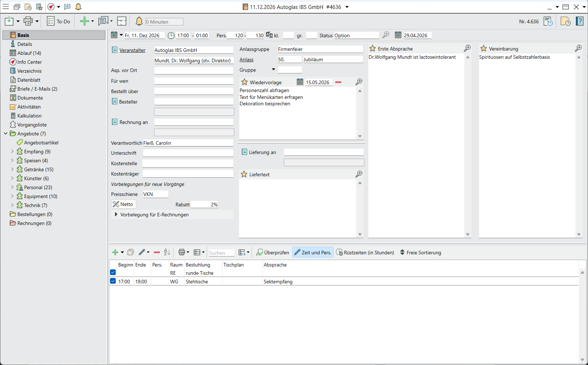The width and height of the screenshot is (588, 365).
Task: Uncheck the checkbox on the 17:00 row
Action: pos(113,281)
